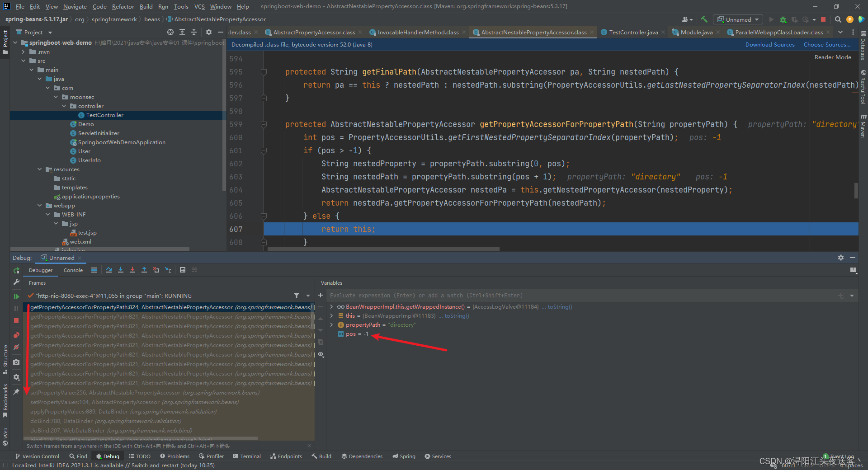Open Debug panel settings gear
The height and width of the screenshot is (470, 868).
[841, 258]
